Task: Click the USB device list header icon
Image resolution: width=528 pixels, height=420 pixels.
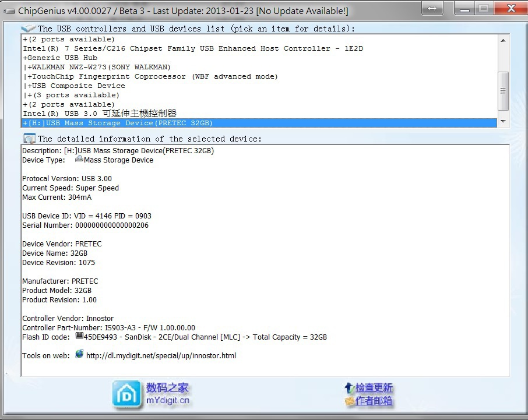Action: coord(29,29)
